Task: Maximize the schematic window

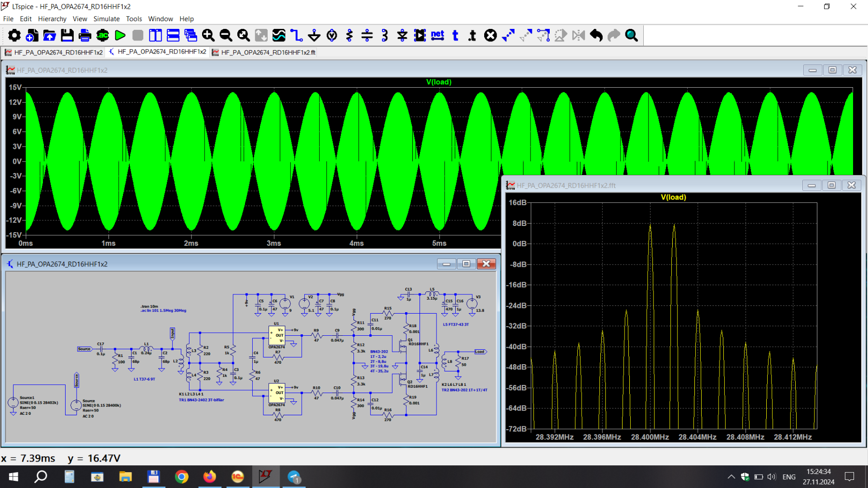Action: (466, 264)
